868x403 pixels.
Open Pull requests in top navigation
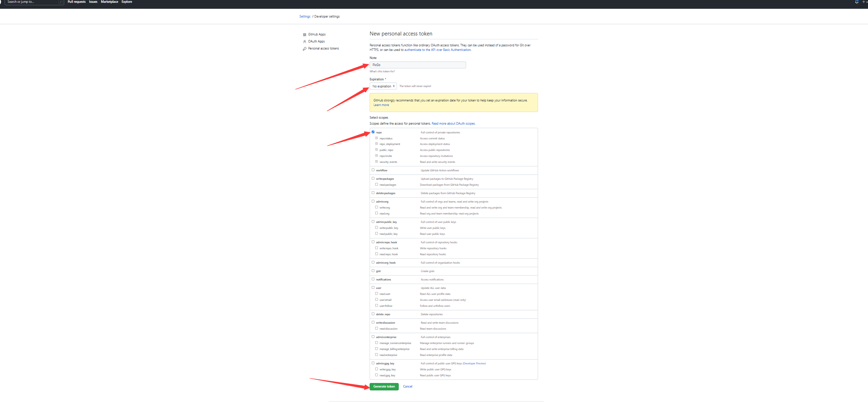tap(77, 2)
